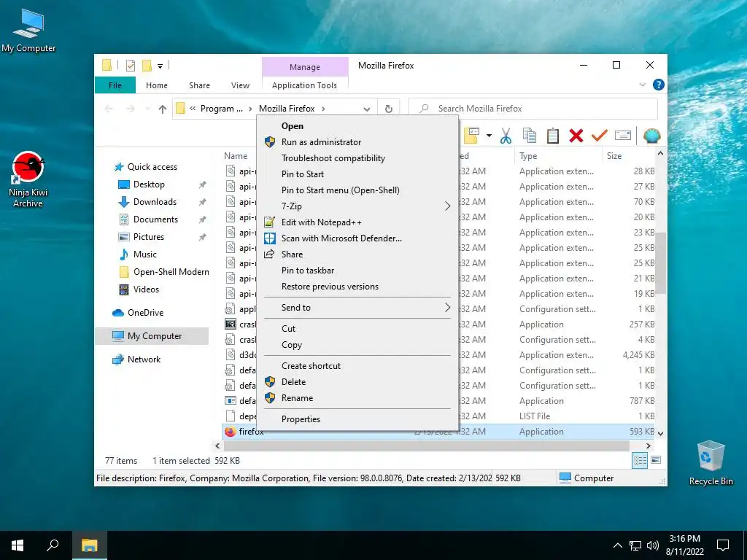This screenshot has height=560, width=747.
Task: Select Edit with Notepad++
Action: pyautogui.click(x=357, y=222)
